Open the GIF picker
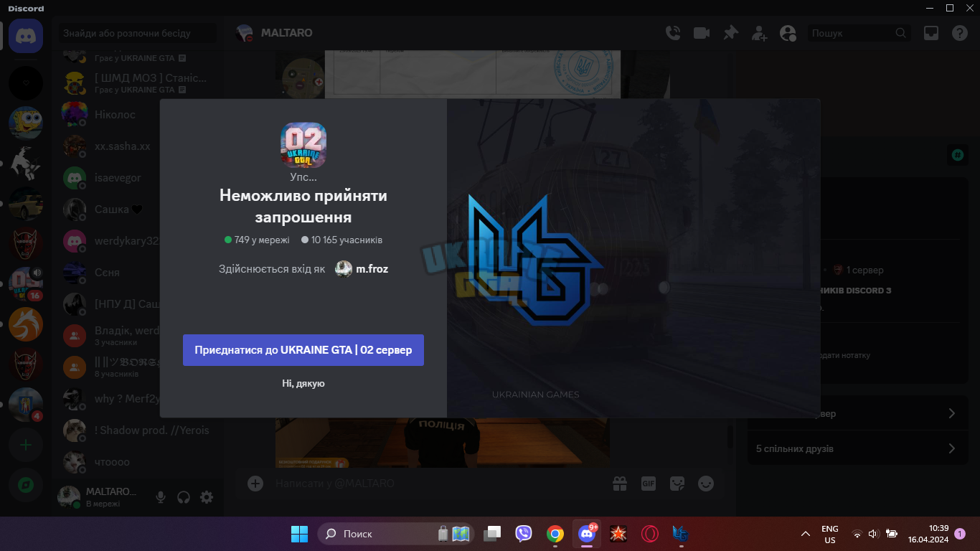This screenshot has width=980, height=551. tap(649, 484)
